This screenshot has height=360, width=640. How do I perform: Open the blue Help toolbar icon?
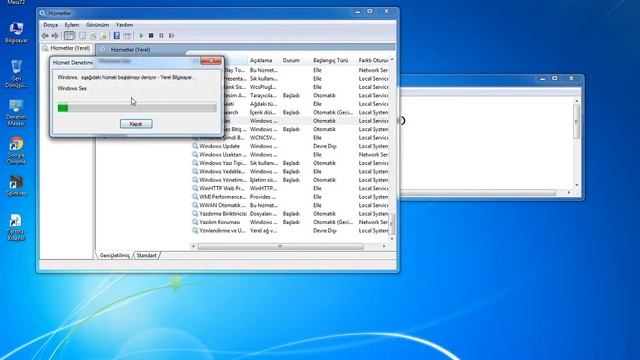tap(117, 36)
